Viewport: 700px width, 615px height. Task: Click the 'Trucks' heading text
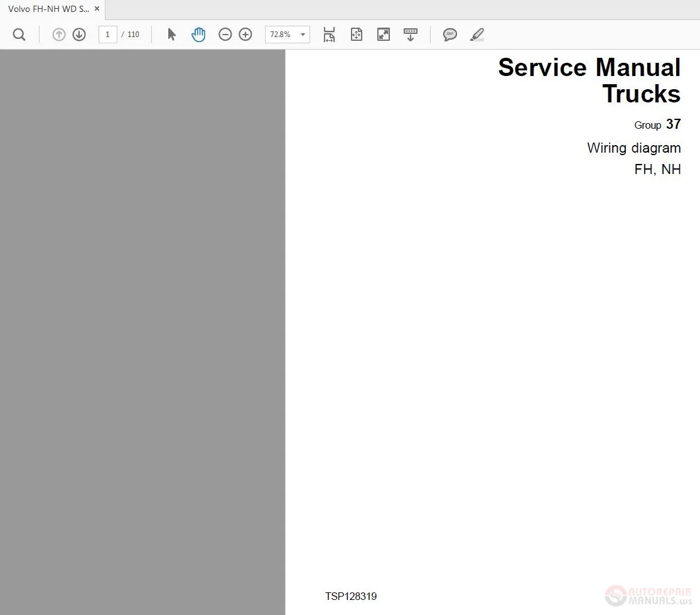coord(642,94)
